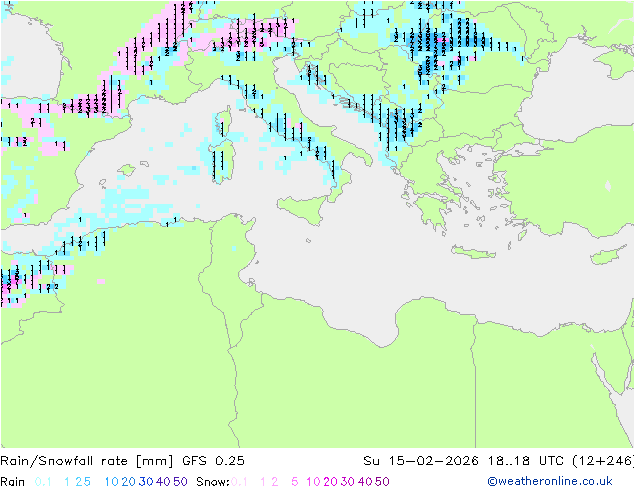Image resolution: width=634 pixels, height=490 pixels.
Task: Select the Snow legend 30 color value
Action: [348, 482]
